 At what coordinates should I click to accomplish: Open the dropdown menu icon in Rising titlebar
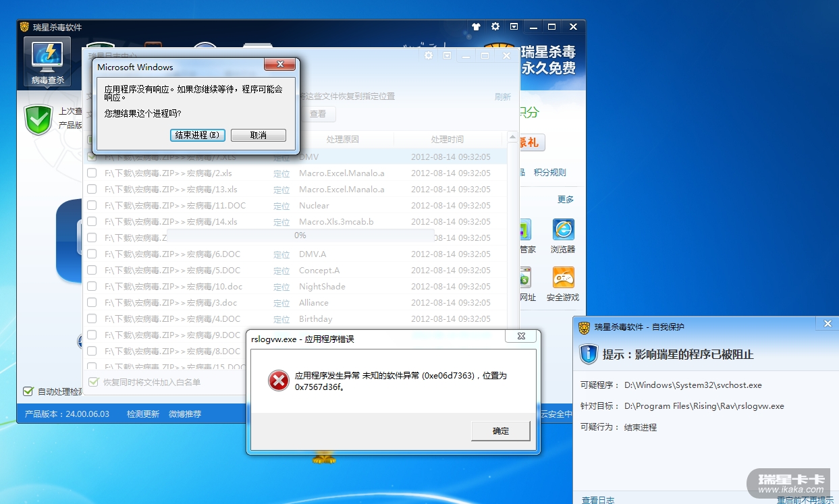pyautogui.click(x=514, y=27)
